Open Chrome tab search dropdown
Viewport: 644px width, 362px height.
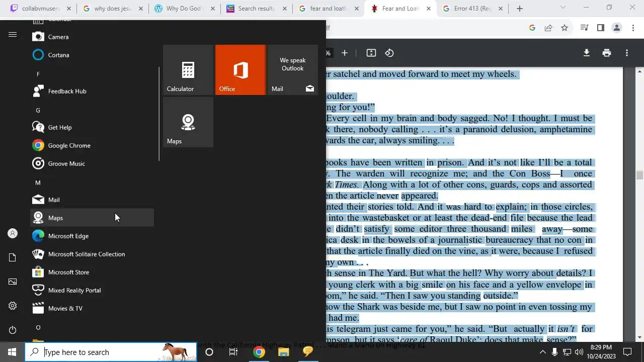point(563,8)
